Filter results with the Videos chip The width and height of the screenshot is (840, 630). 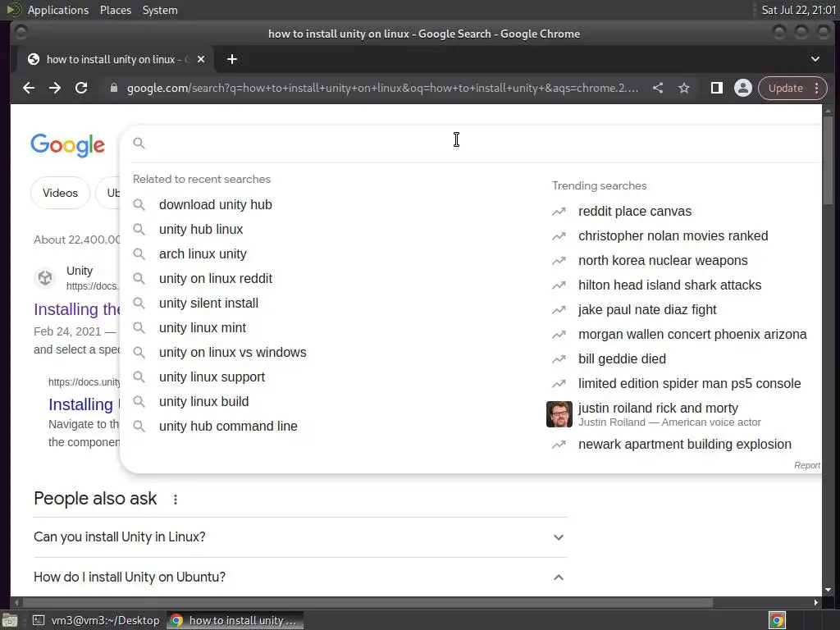(x=60, y=193)
